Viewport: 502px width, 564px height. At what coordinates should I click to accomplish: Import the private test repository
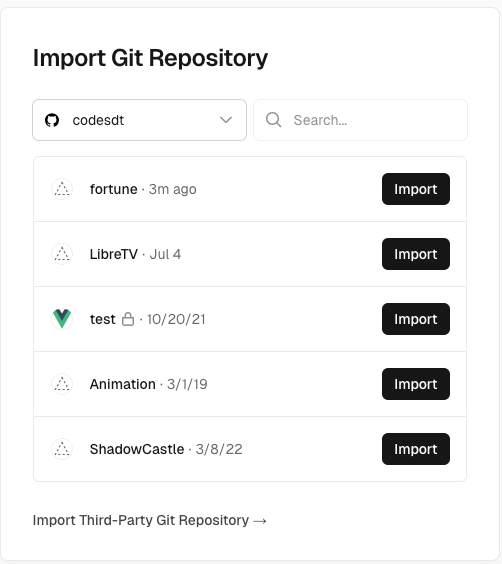click(x=416, y=319)
